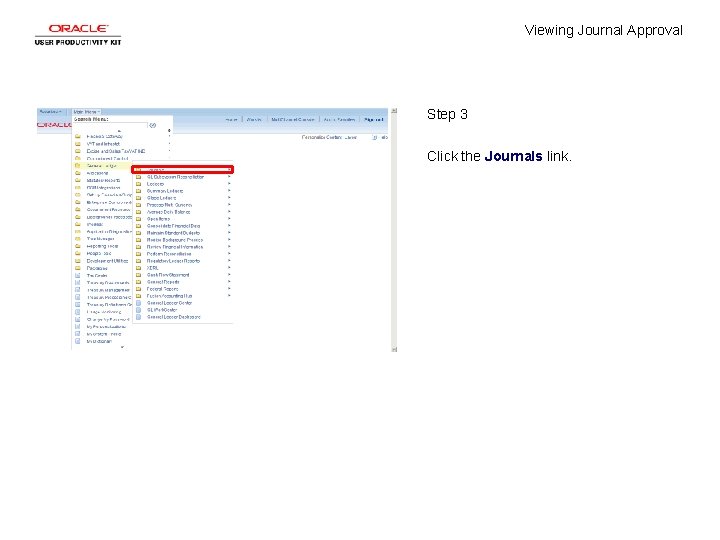
Task: Open the General Ledger Dashboard page
Action: (174, 317)
